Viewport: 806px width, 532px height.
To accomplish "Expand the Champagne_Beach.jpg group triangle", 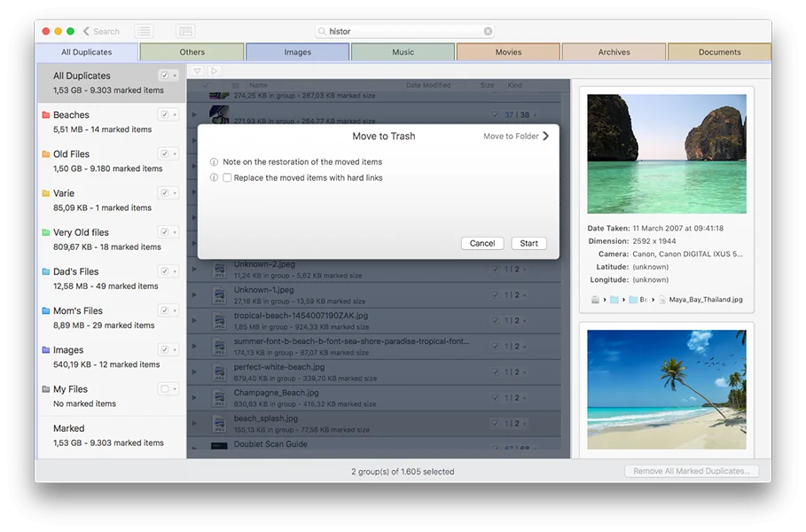I will coord(194,396).
